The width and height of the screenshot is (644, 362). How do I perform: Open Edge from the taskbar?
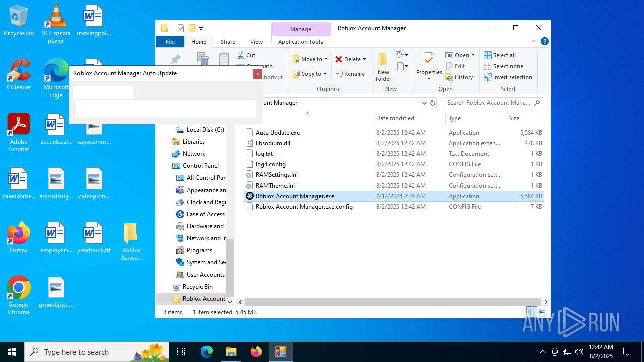click(x=207, y=352)
